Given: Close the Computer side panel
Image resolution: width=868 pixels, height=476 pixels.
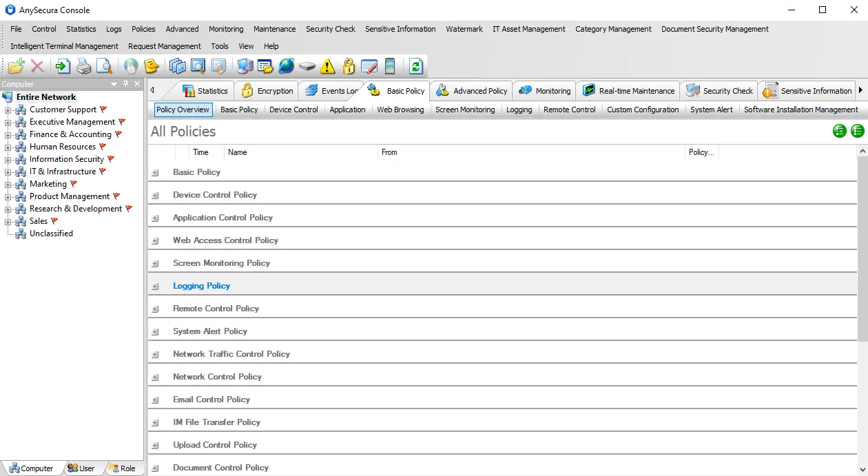Looking at the screenshot, I should pos(137,84).
